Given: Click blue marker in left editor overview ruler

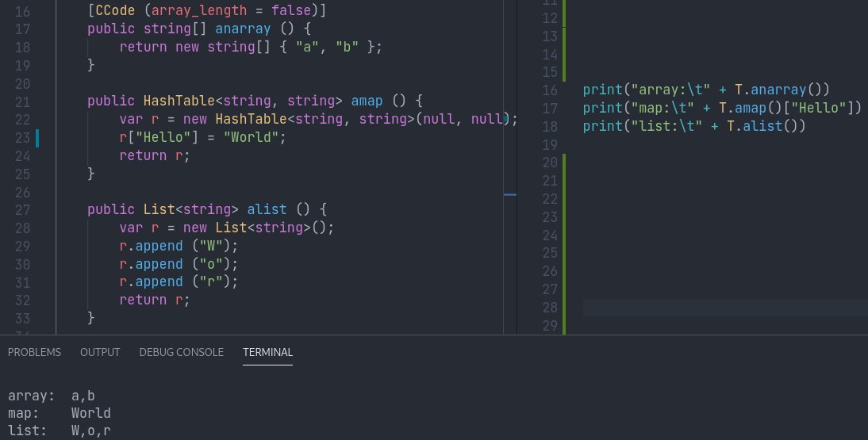Looking at the screenshot, I should [x=510, y=195].
